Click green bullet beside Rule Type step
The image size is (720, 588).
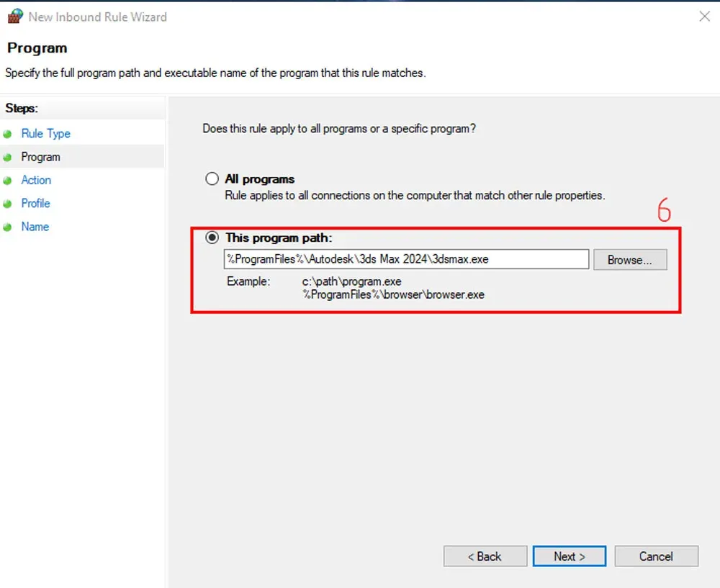click(7, 134)
